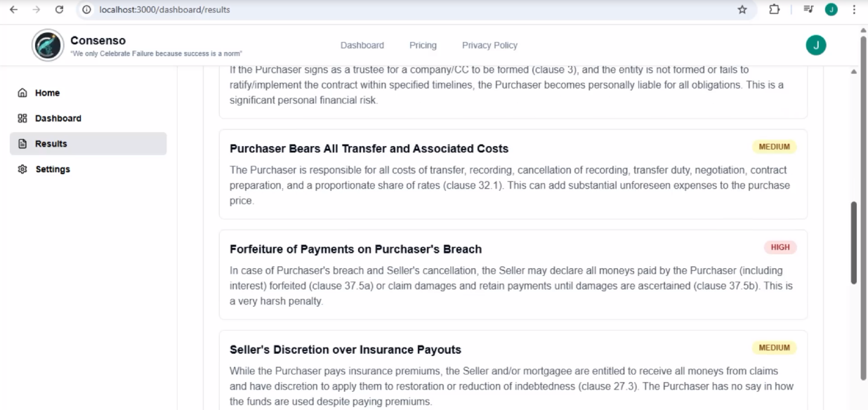The height and width of the screenshot is (410, 868).
Task: Click the page vertical scrollbar thumb
Action: click(x=854, y=242)
